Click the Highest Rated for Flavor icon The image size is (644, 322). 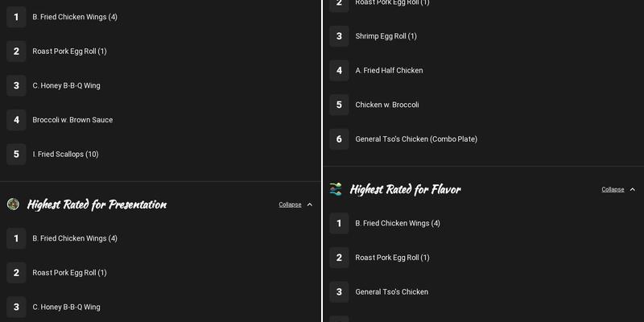click(x=336, y=189)
